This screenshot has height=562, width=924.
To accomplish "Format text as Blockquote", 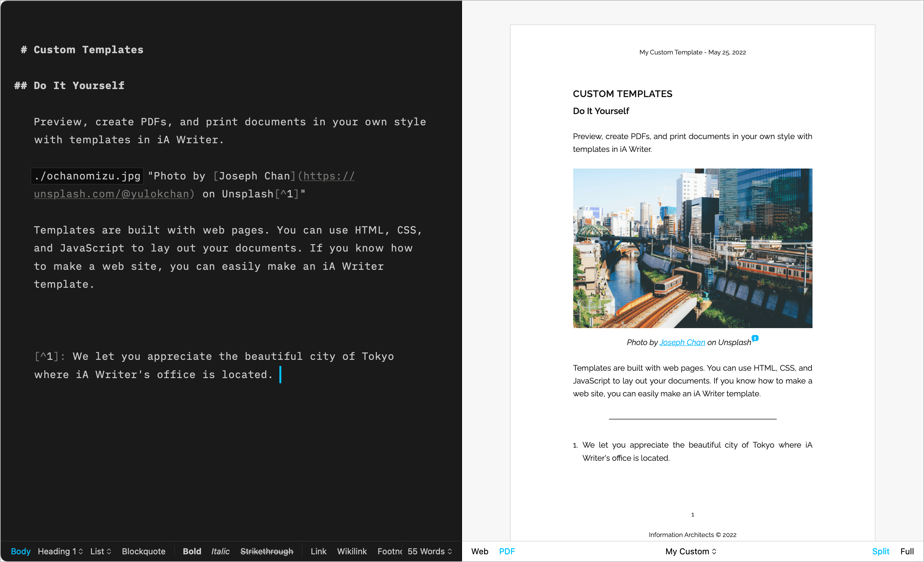I will (x=144, y=551).
